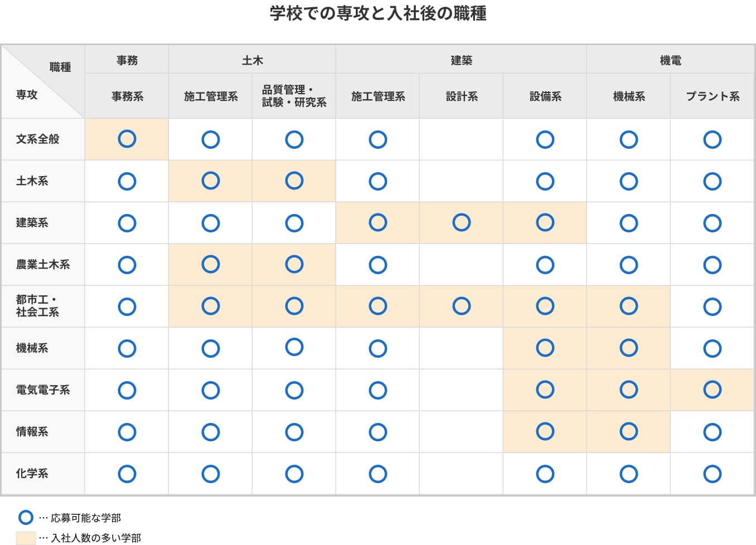Click the 建築 group header

(x=461, y=60)
